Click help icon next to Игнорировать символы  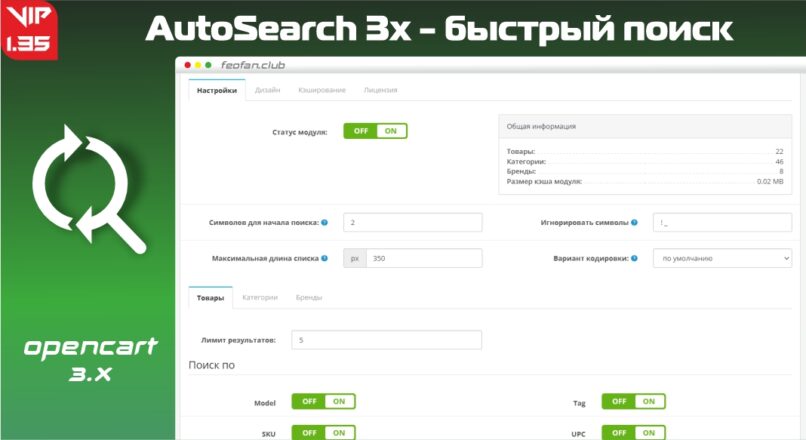(634, 223)
